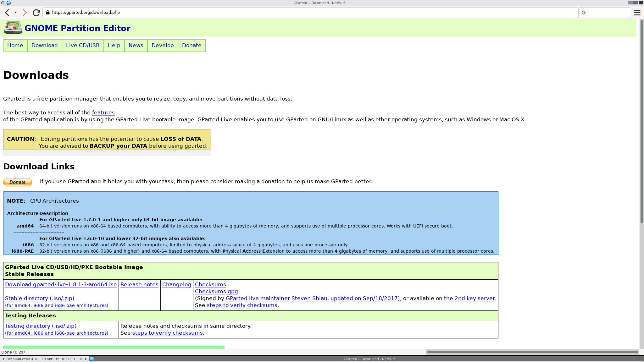The height and width of the screenshot is (362, 644).
Task: Click the padlock security icon in address bar
Action: click(48, 13)
